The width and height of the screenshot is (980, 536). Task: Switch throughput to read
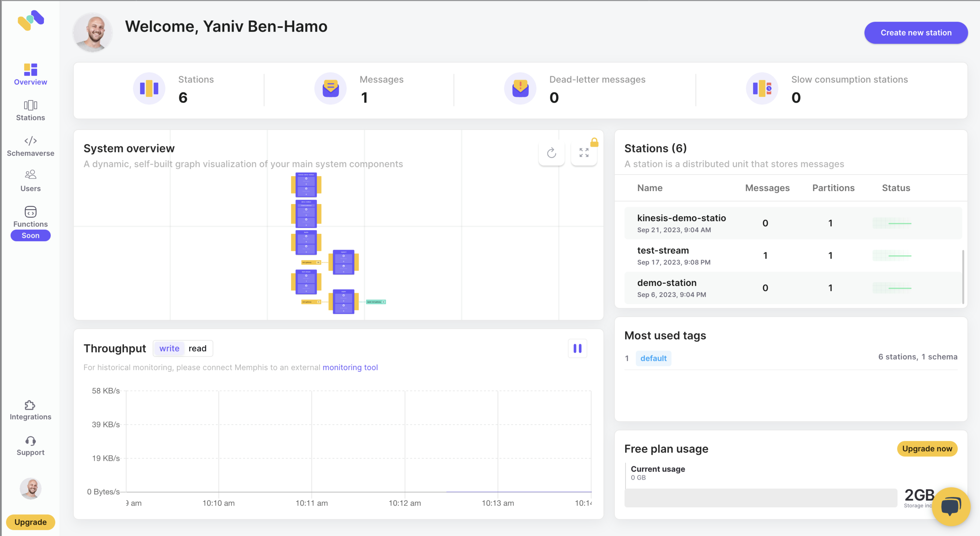tap(197, 349)
